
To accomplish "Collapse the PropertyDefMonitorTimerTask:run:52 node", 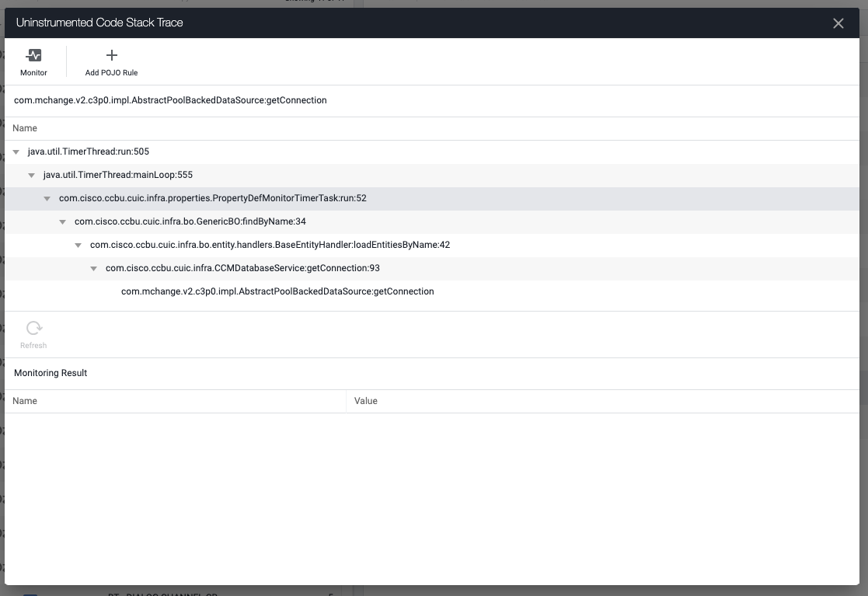I will pyautogui.click(x=47, y=199).
